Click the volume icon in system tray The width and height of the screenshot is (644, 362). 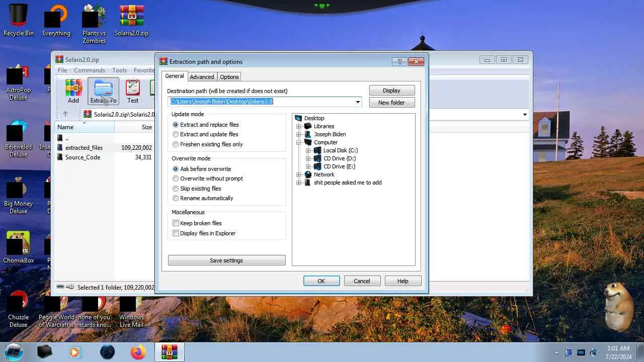(x=594, y=352)
